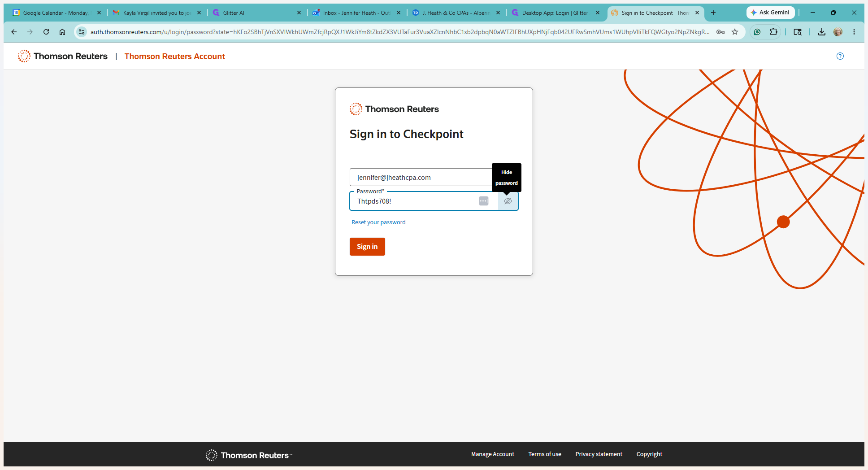Click the Thomson Reuters header logo

click(x=63, y=56)
